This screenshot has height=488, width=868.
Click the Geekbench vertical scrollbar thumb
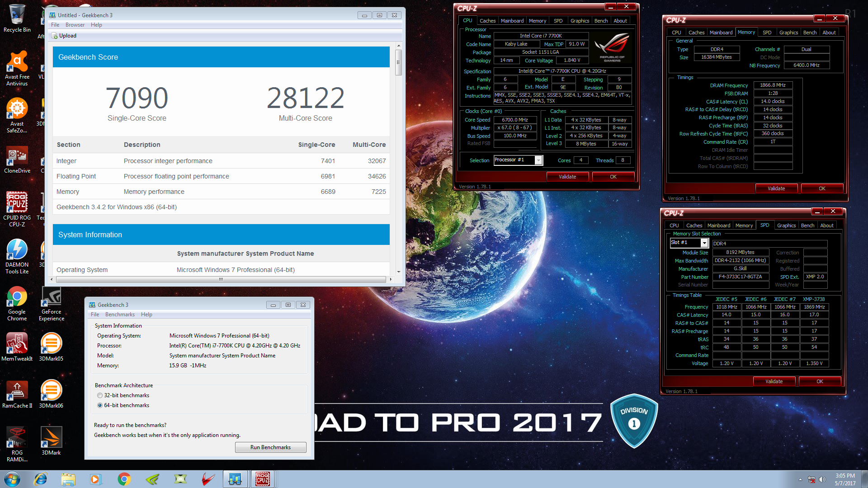(398, 62)
